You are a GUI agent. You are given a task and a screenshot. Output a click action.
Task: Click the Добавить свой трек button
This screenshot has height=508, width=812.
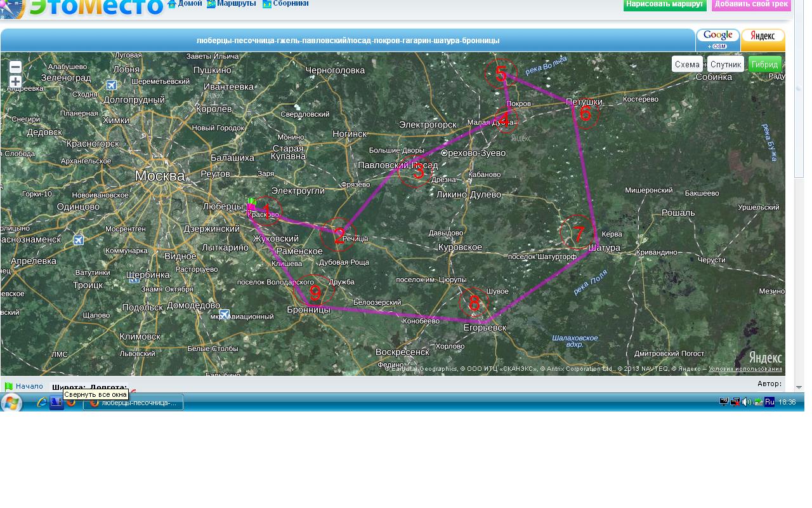pyautogui.click(x=751, y=5)
